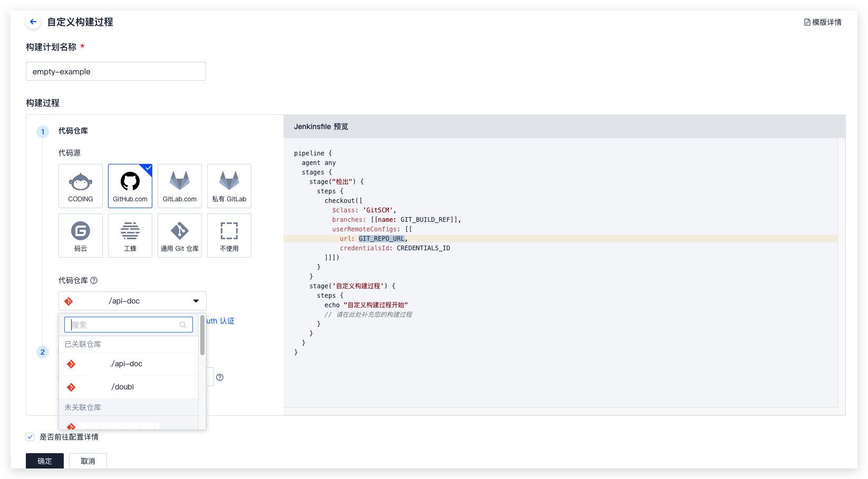The height and width of the screenshot is (479, 868).
Task: Show help for 代码仓库 label
Action: click(94, 280)
